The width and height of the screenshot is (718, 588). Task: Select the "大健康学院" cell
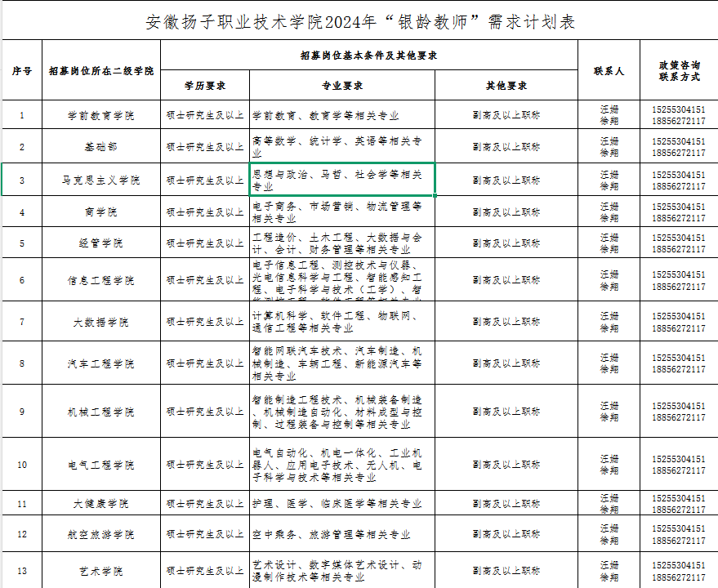coord(101,504)
